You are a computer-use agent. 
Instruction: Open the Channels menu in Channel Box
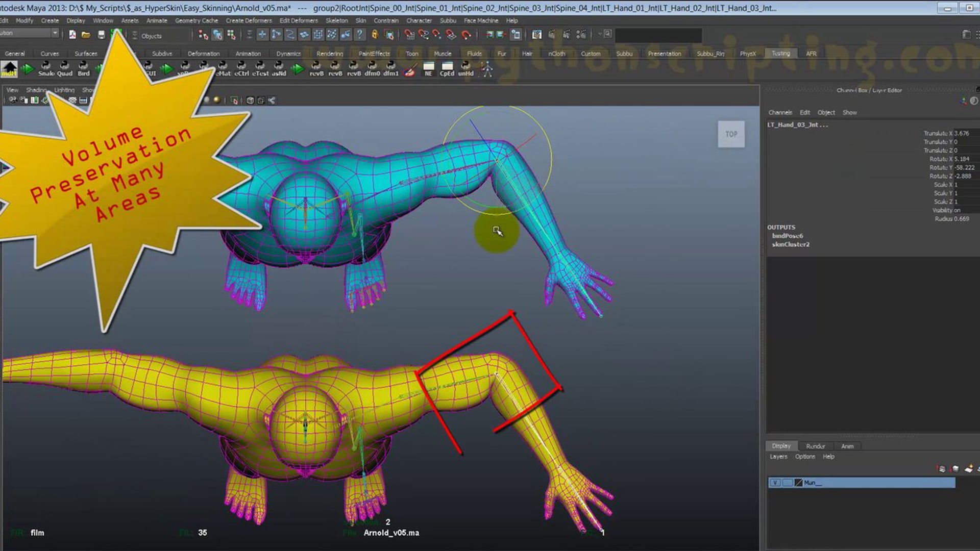pos(780,112)
